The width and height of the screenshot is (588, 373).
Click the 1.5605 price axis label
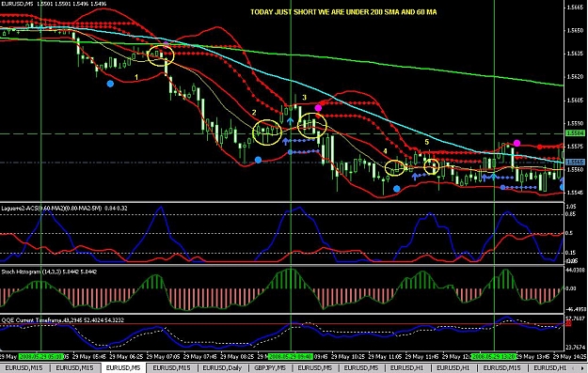575,100
